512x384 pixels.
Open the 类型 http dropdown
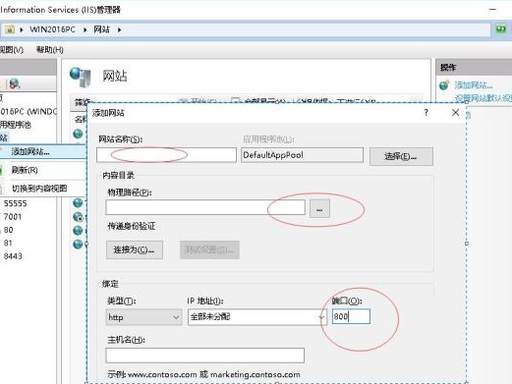(x=144, y=317)
